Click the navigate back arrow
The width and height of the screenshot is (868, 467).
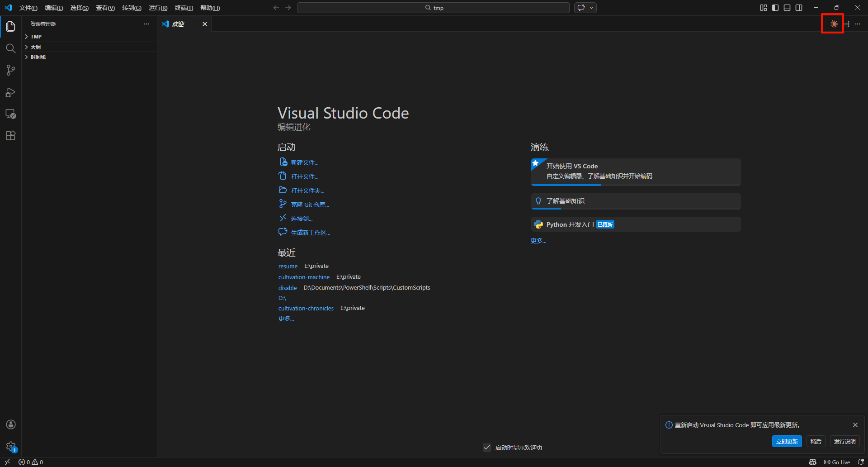point(276,8)
